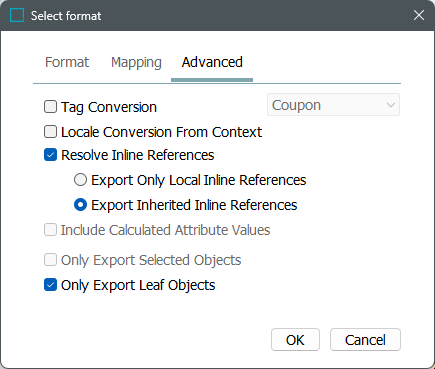Image resolution: width=435 pixels, height=369 pixels.
Task: Open the Coupon combo box
Action: pos(333,105)
